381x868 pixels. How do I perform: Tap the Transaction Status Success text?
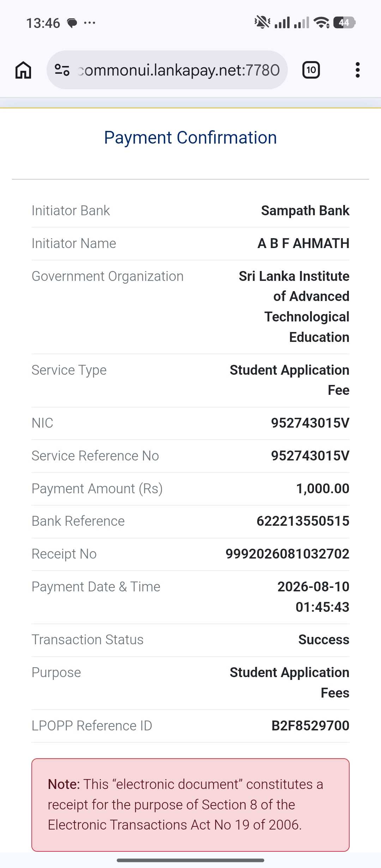tap(324, 640)
